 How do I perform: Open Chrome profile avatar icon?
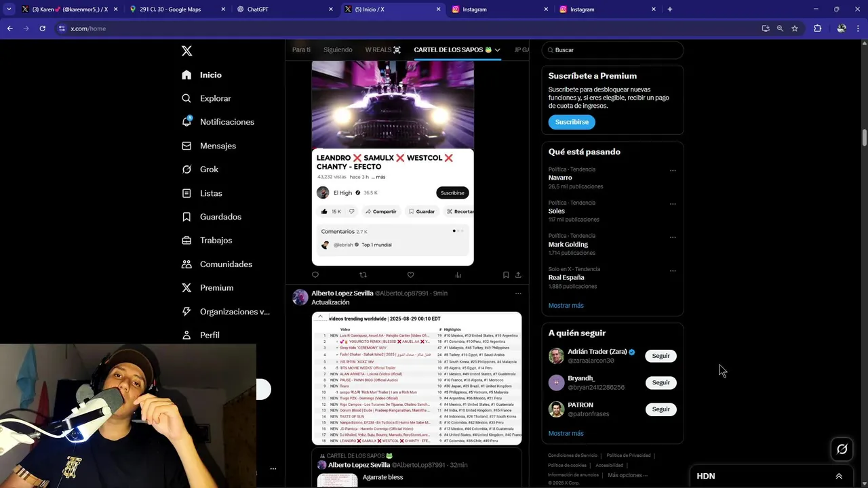842,28
